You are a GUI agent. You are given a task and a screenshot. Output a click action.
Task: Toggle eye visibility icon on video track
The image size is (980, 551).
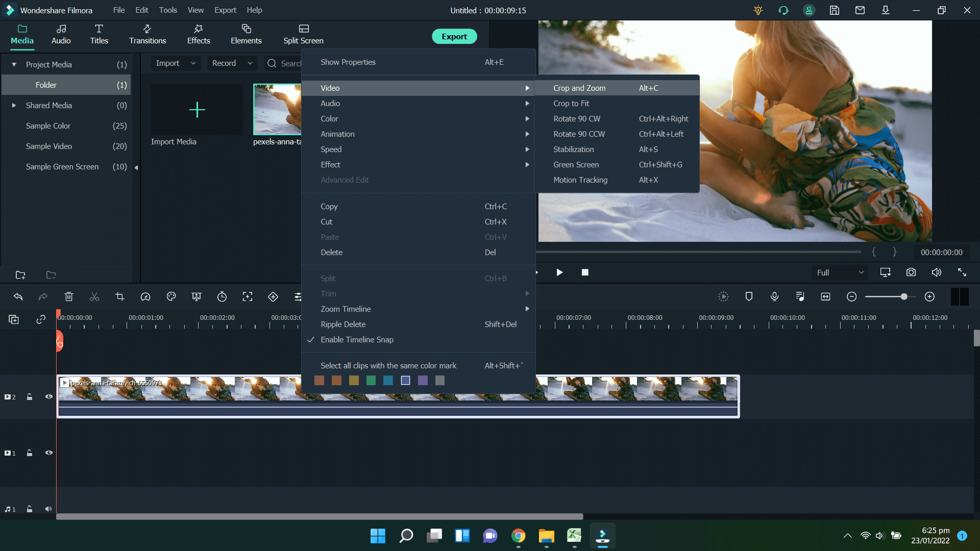pyautogui.click(x=48, y=397)
